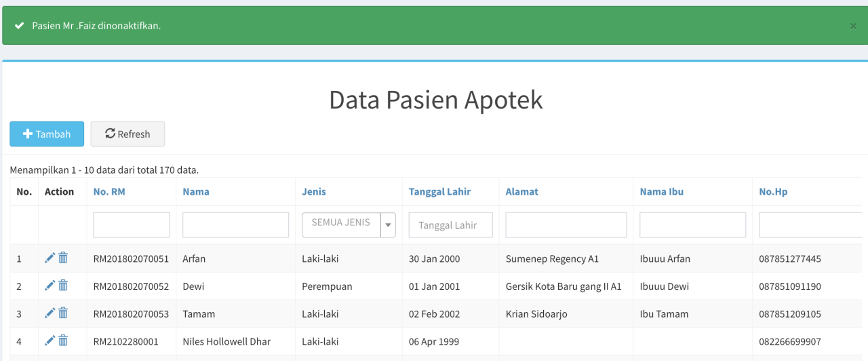Viewport: 868px width, 361px height.
Task: Edit patient Arfan with pencil icon
Action: pos(50,258)
